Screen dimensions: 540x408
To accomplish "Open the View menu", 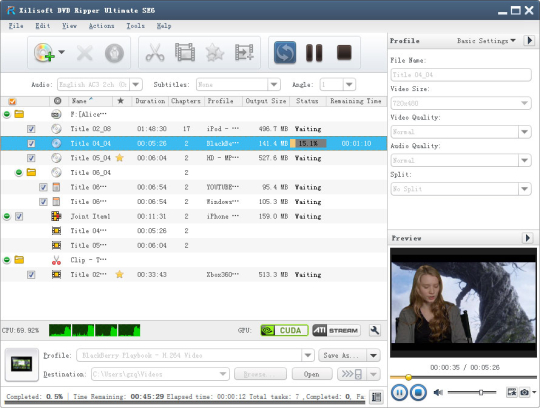I will 69,26.
